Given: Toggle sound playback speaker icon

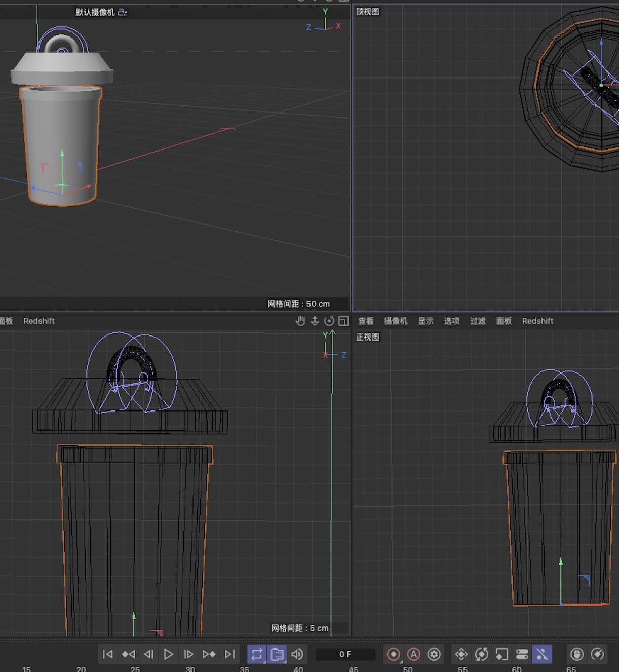Looking at the screenshot, I should tap(297, 654).
